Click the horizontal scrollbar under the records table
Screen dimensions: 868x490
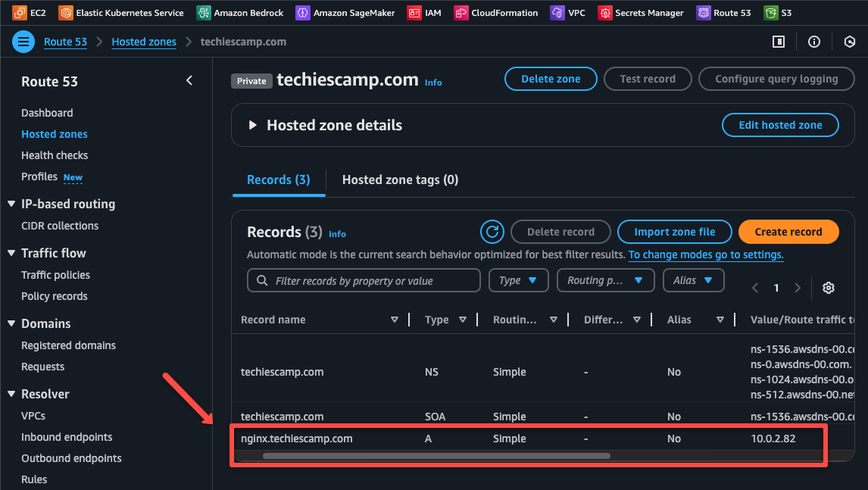click(x=436, y=456)
